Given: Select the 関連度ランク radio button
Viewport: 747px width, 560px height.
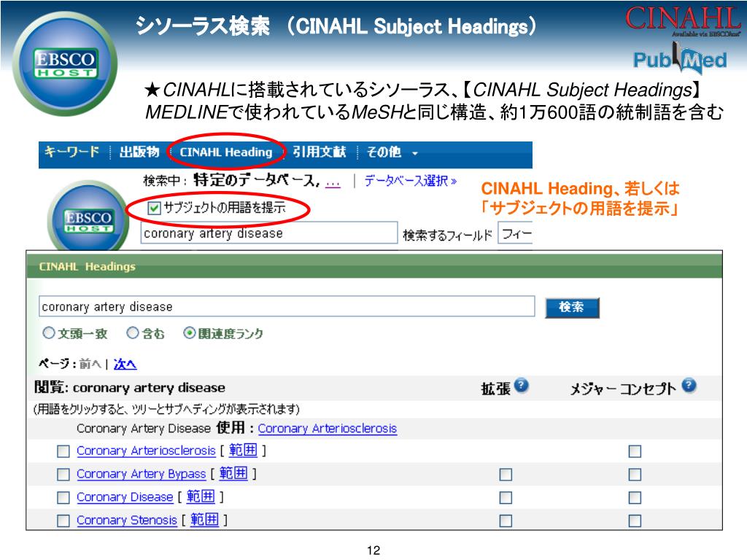Looking at the screenshot, I should click(x=189, y=332).
